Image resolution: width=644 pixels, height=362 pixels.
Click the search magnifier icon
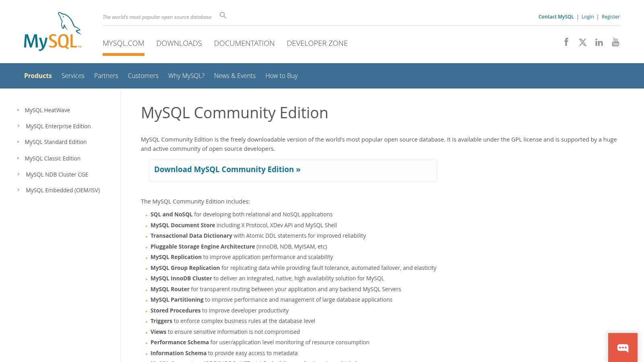pos(223,16)
